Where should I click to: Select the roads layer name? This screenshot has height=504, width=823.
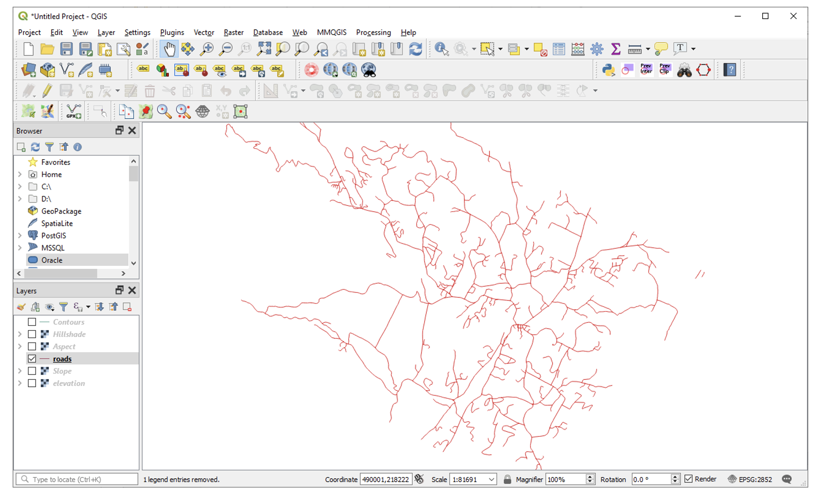click(x=62, y=359)
